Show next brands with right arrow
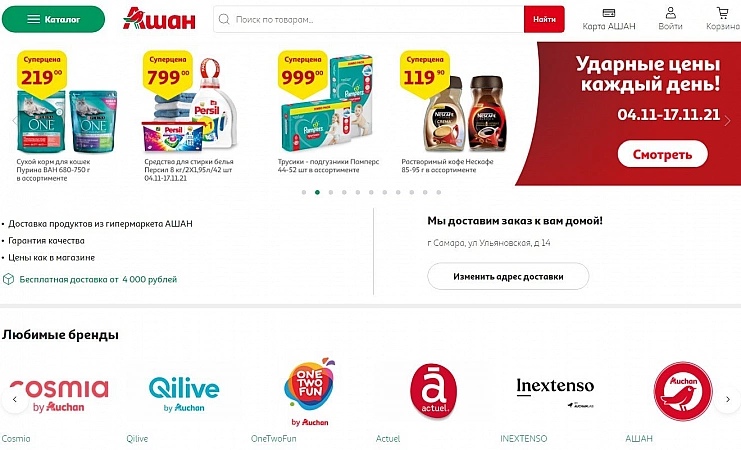Image resolution: width=741 pixels, height=450 pixels. tap(728, 399)
